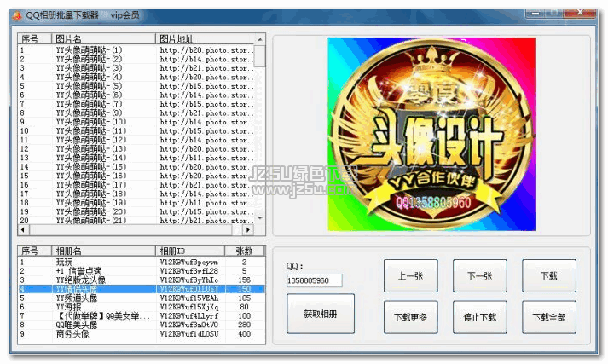Go to next image with 下一张

[479, 275]
